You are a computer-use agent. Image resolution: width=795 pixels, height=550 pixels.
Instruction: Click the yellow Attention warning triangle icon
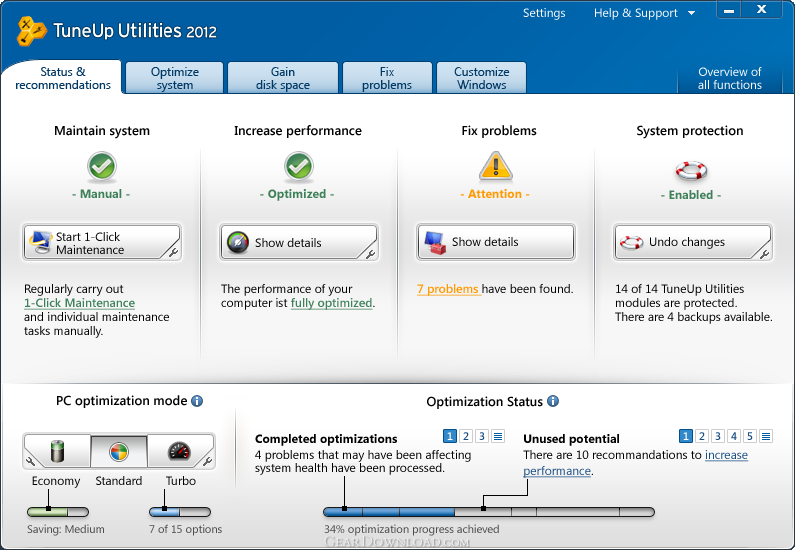[x=496, y=167]
